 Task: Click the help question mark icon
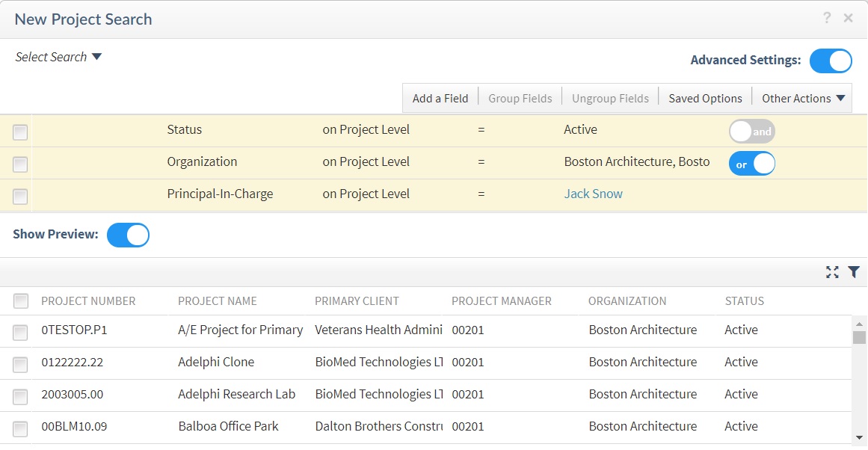pos(827,18)
